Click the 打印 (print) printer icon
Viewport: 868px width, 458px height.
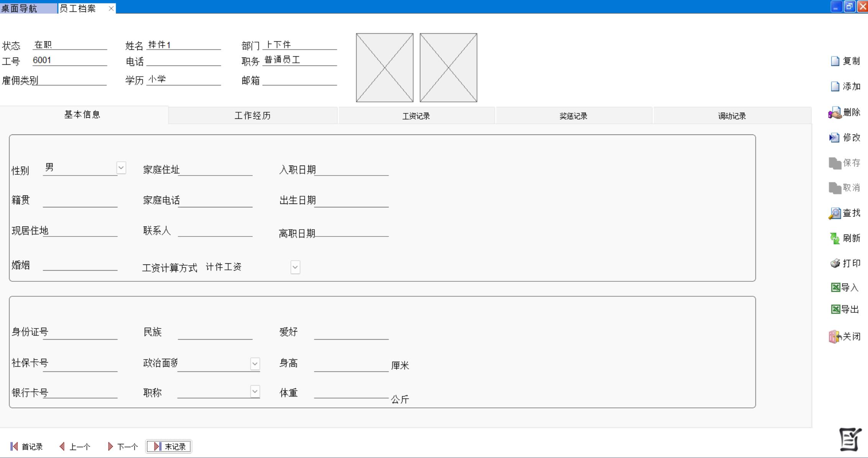(x=835, y=263)
